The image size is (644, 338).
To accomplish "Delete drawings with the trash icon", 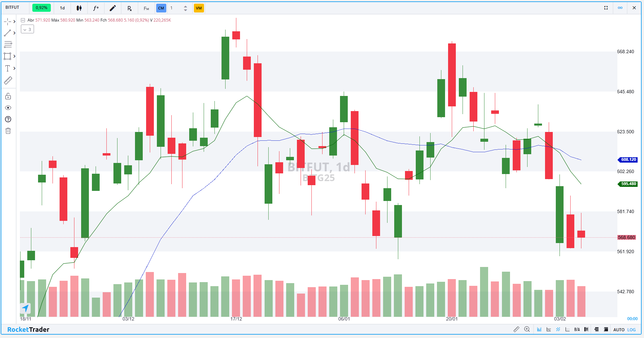I will point(8,131).
